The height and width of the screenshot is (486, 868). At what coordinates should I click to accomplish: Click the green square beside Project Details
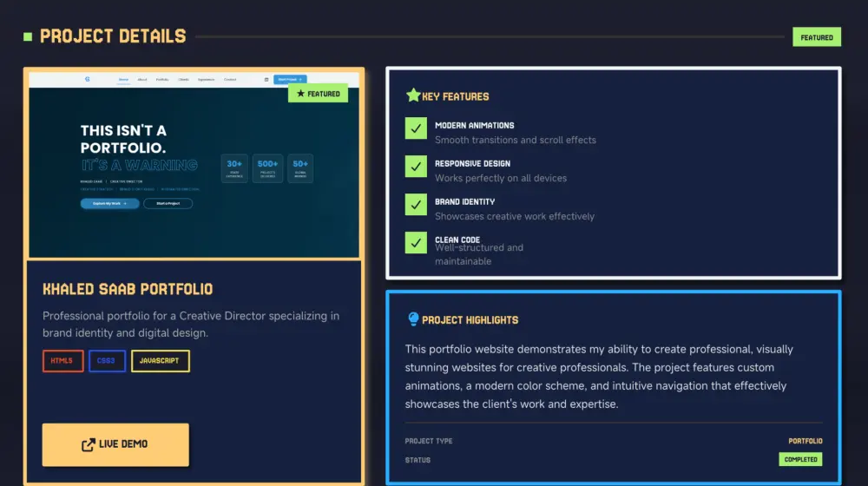[28, 37]
